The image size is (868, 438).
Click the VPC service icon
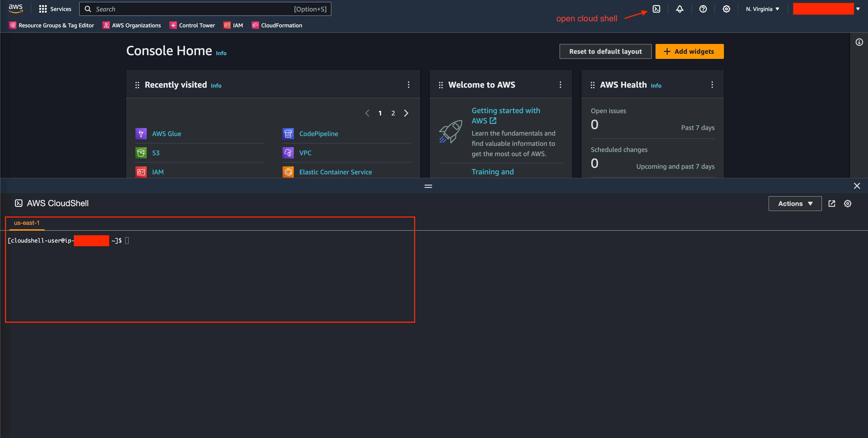pyautogui.click(x=288, y=153)
